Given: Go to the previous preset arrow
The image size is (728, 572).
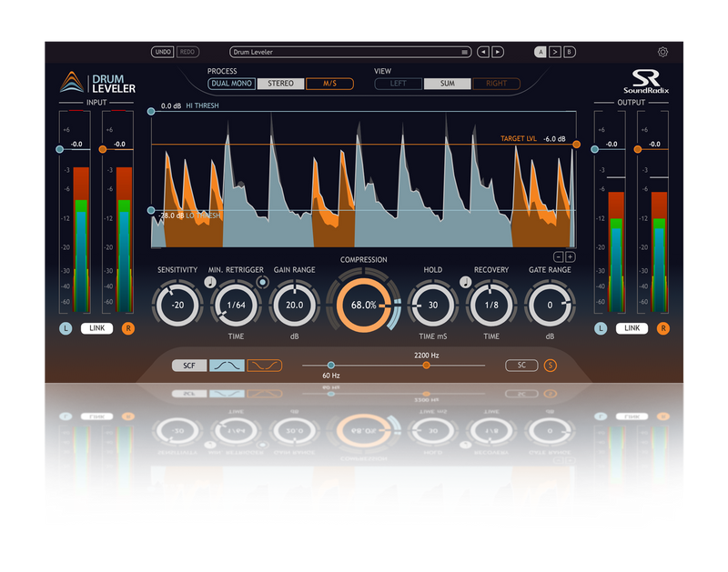Looking at the screenshot, I should [x=483, y=52].
